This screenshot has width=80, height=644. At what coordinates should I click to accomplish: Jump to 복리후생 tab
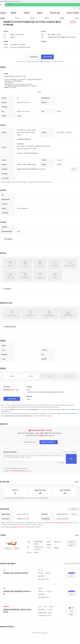[47, 18]
